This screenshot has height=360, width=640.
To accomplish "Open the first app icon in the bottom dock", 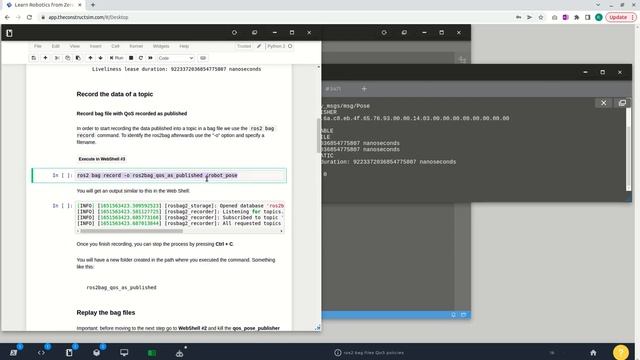I will point(14,353).
